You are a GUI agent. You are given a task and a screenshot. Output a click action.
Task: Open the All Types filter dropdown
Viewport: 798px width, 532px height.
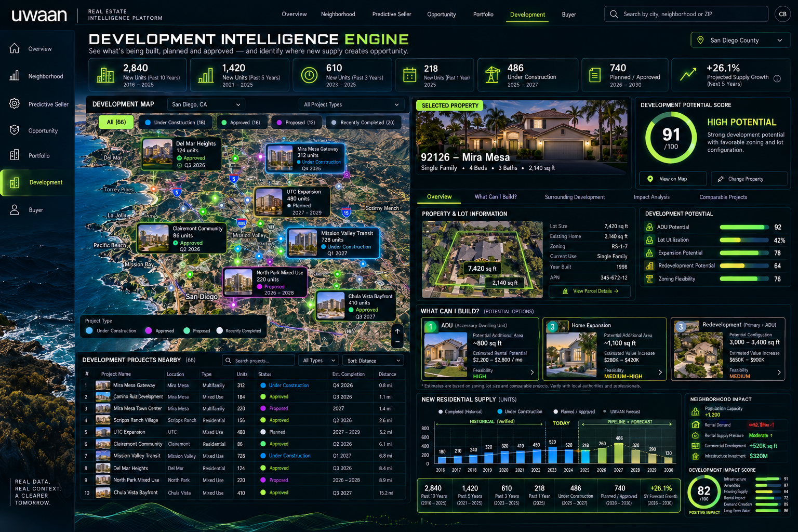pyautogui.click(x=320, y=361)
